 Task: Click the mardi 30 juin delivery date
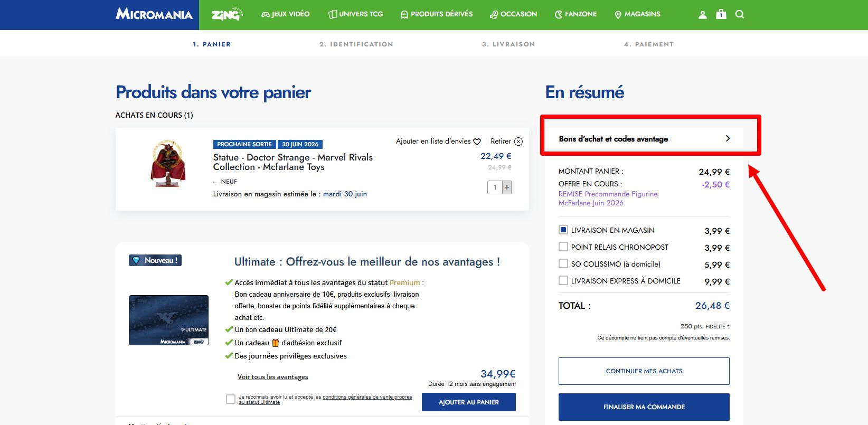tap(345, 194)
